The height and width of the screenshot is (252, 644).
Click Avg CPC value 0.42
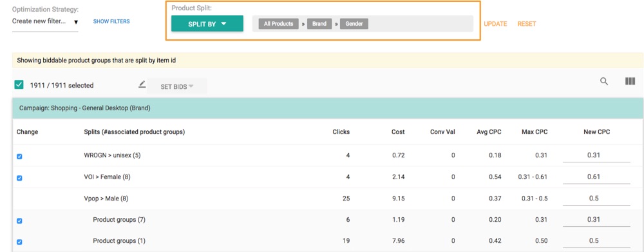(495, 241)
